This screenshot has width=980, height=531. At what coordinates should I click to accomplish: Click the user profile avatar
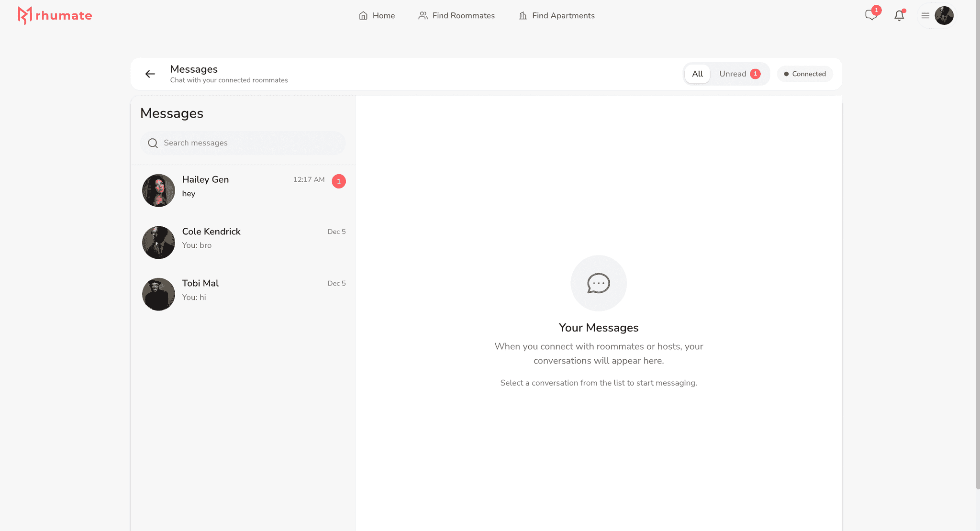(944, 15)
